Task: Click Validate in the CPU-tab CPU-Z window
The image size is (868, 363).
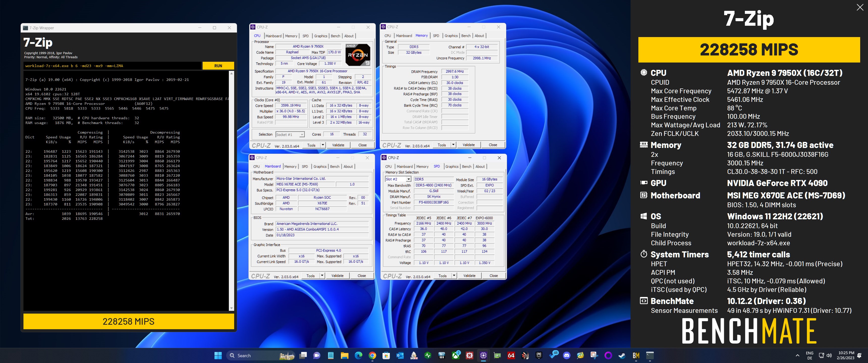Action: (338, 145)
